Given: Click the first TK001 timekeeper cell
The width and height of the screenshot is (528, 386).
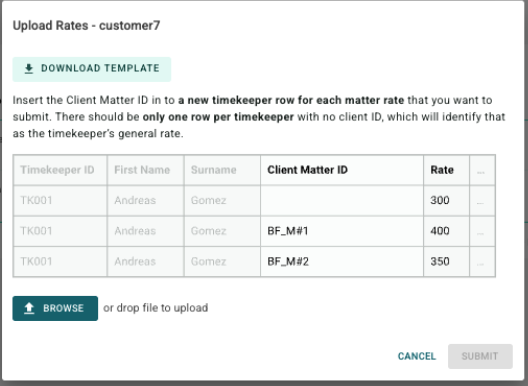Looking at the screenshot, I should point(60,200).
